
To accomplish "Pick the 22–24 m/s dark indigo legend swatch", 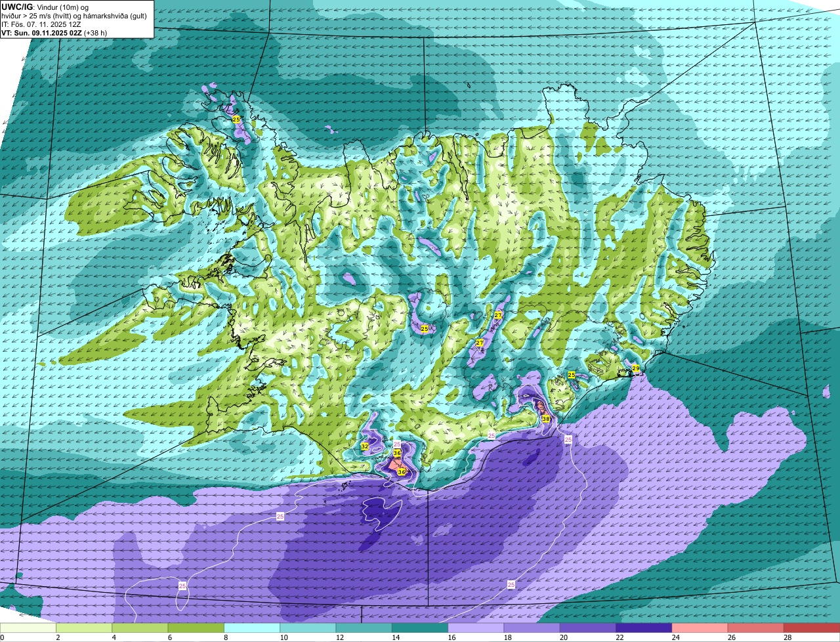I will pyautogui.click(x=644, y=628).
